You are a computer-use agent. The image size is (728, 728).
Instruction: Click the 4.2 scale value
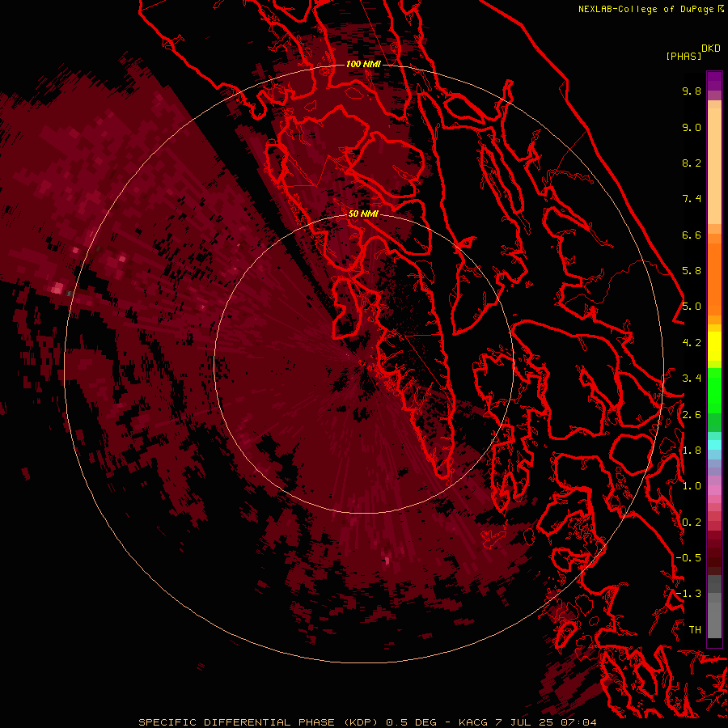(x=692, y=343)
